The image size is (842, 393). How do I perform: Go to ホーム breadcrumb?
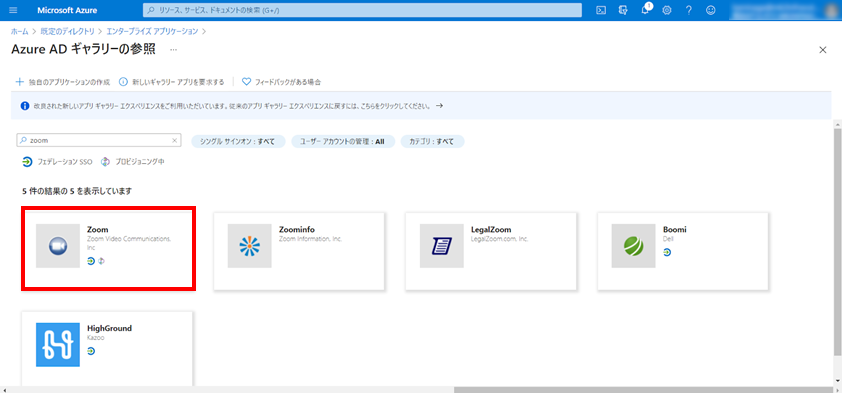click(x=19, y=31)
